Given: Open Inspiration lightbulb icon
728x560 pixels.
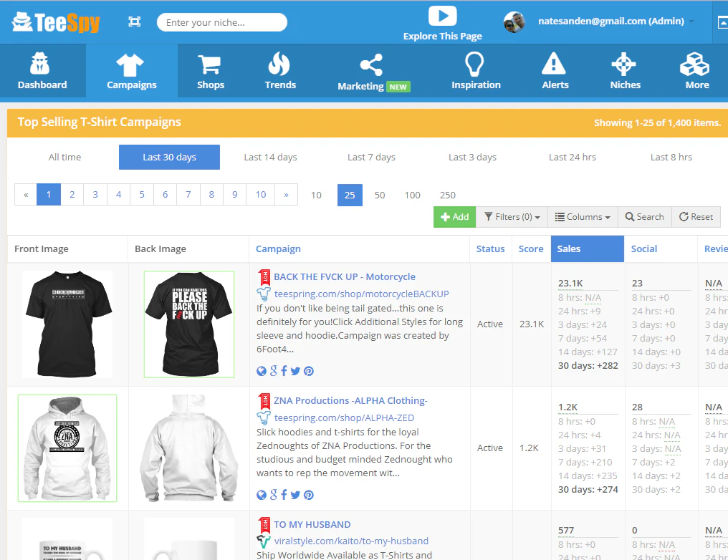Looking at the screenshot, I should [x=474, y=64].
